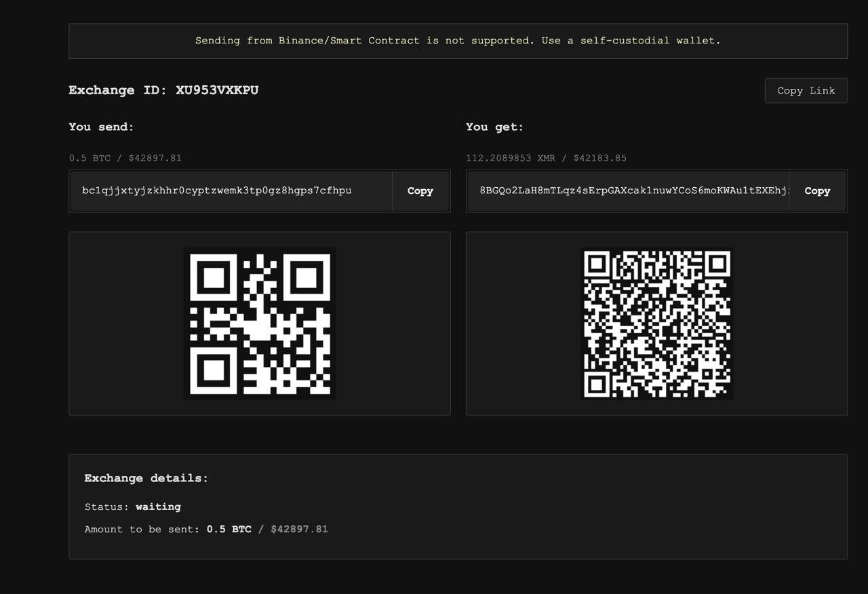
Task: Click the 'Exchange details:' heading
Action: (146, 478)
